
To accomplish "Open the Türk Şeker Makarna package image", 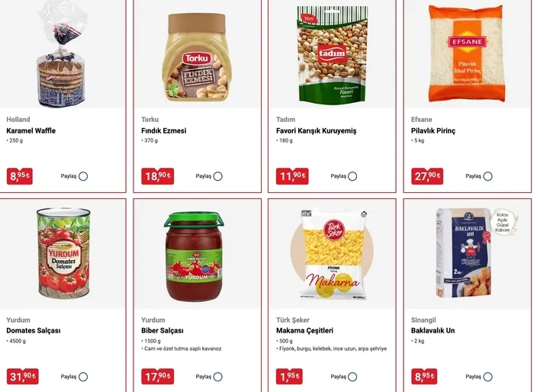I will coord(333,255).
